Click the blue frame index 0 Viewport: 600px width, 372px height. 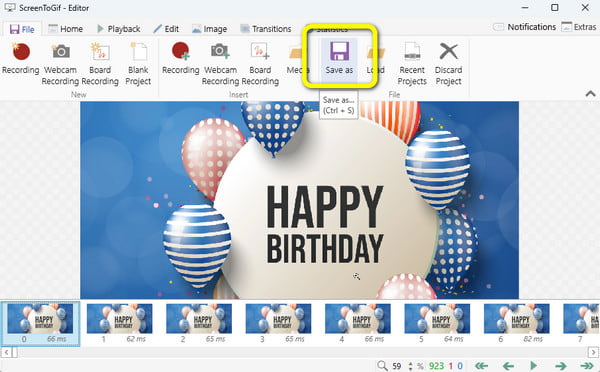pos(460,366)
